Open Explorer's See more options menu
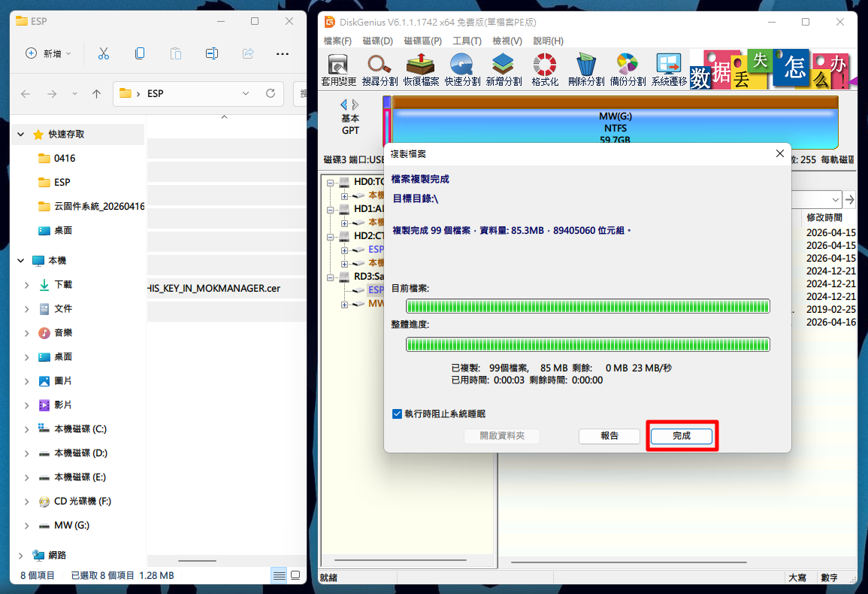868x594 pixels. coord(283,53)
